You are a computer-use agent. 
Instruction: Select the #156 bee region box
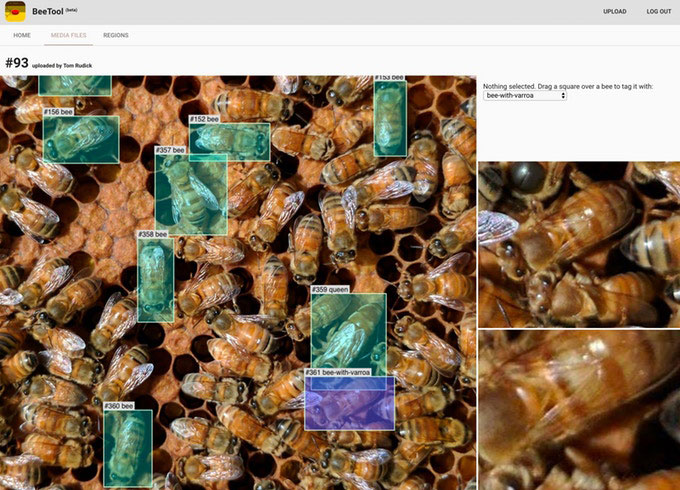point(81,140)
